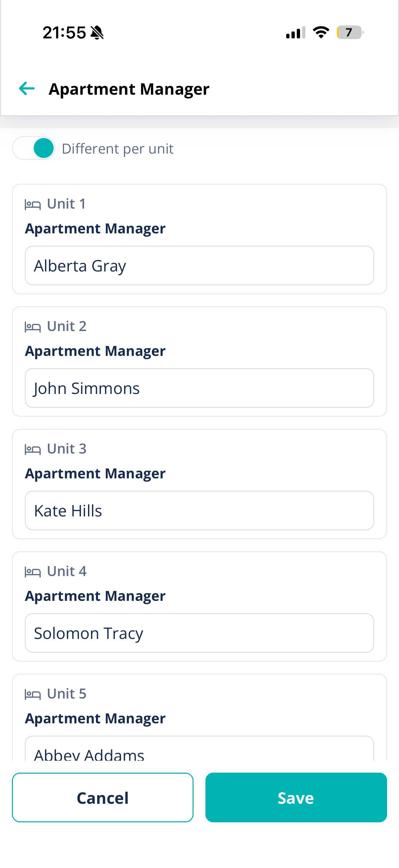The width and height of the screenshot is (399, 868).
Task: Edit the Abbey Addams manager field
Action: [x=199, y=748]
